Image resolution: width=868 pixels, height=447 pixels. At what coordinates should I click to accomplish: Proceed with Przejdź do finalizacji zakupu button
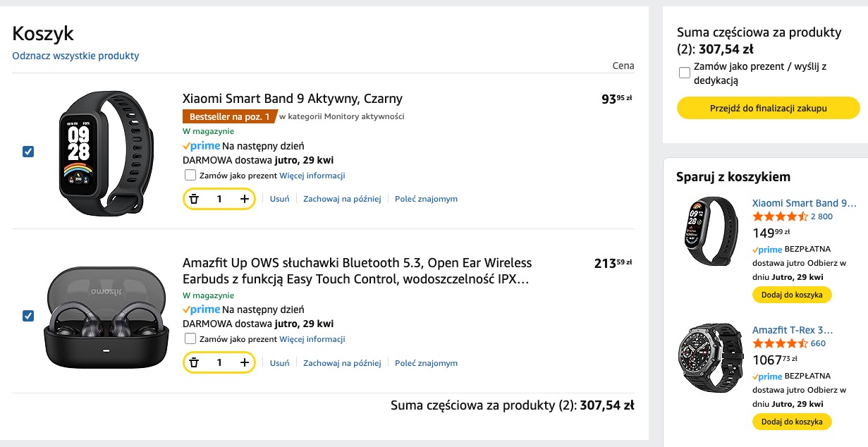769,108
